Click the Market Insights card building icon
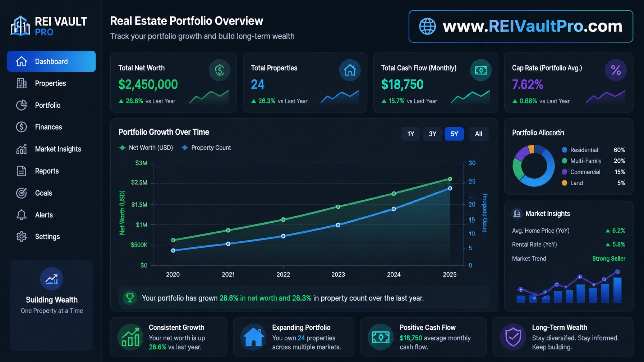 [517, 214]
